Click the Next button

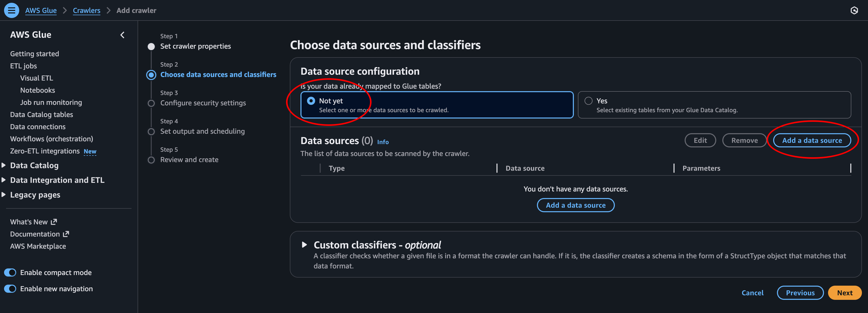point(844,293)
